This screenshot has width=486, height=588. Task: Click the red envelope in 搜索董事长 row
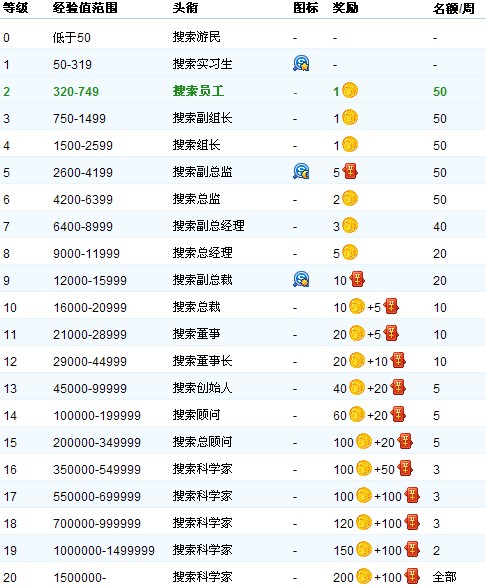pos(398,360)
